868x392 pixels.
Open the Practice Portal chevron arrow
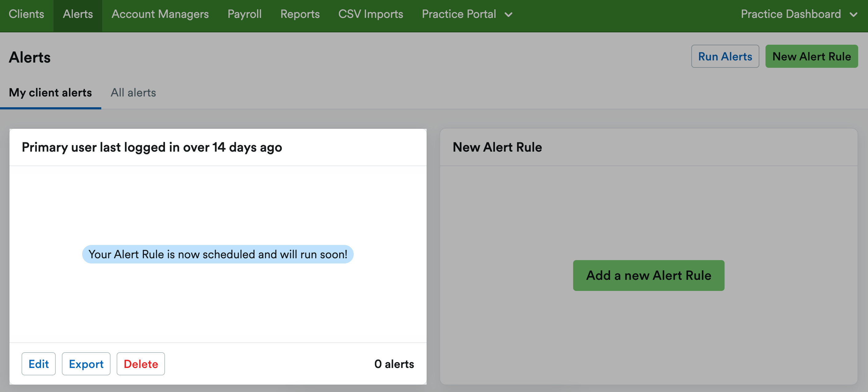coord(509,14)
